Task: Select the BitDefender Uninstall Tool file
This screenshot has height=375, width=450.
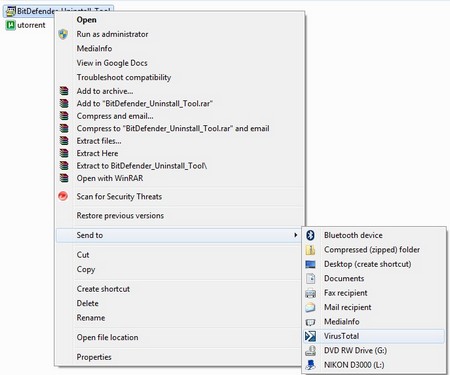Action: [x=58, y=11]
